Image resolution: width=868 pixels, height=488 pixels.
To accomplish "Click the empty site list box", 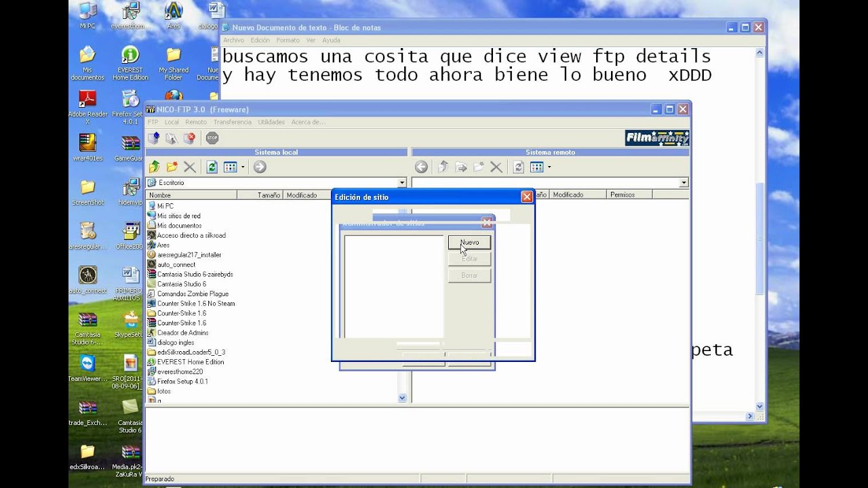I will coord(394,285).
